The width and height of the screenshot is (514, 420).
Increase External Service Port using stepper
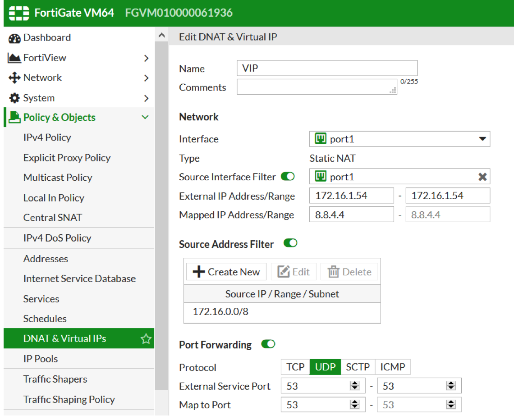click(x=355, y=383)
